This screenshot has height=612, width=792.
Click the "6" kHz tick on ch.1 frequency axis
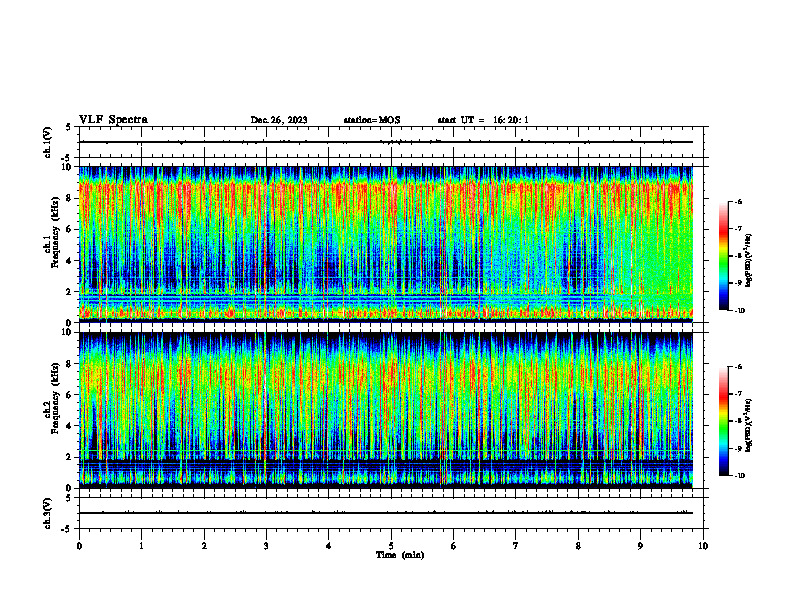[70, 229]
